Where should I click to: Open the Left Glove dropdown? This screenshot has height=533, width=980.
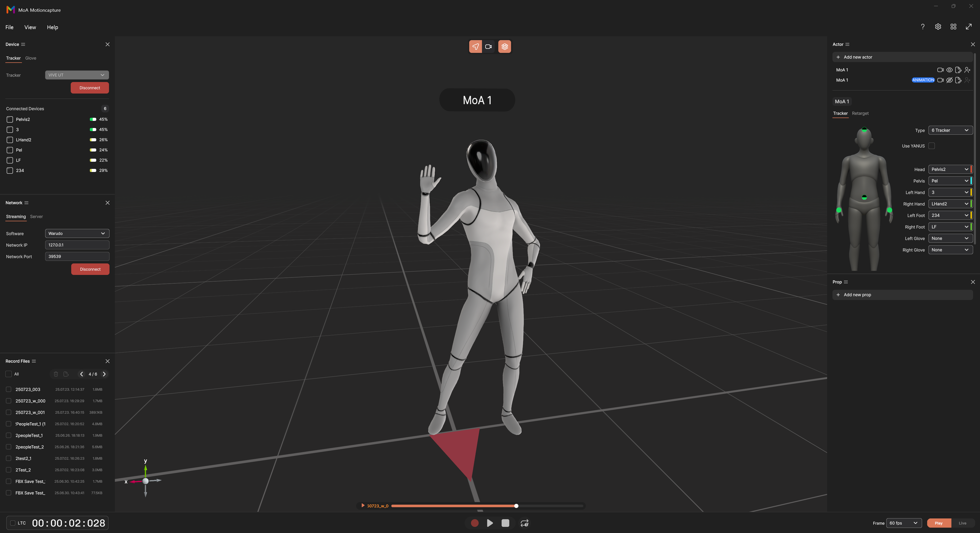950,238
